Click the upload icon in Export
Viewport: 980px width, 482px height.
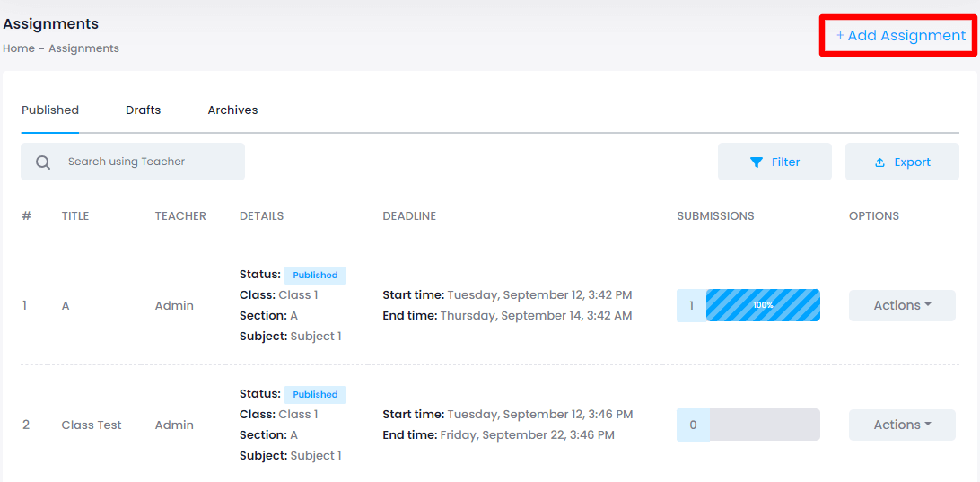tap(879, 162)
